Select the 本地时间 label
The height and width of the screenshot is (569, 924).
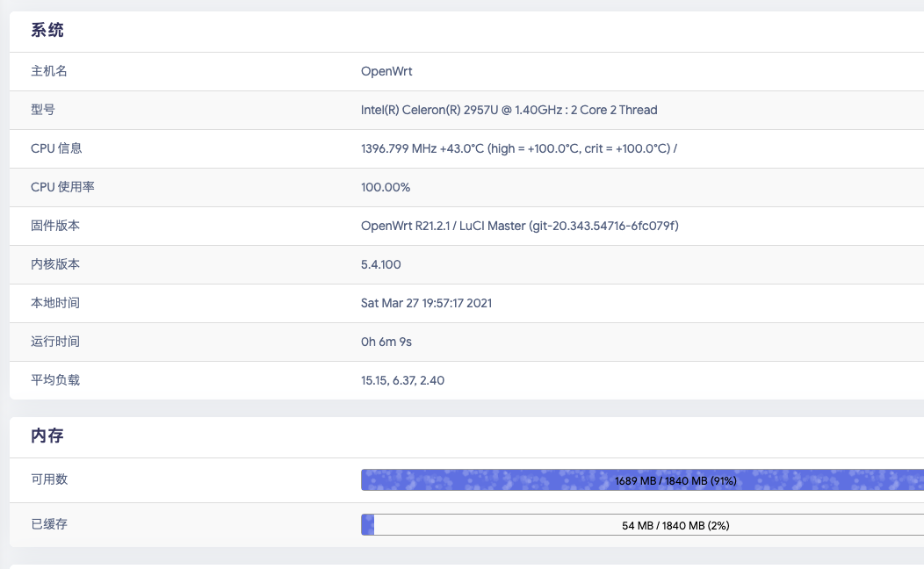coord(55,303)
